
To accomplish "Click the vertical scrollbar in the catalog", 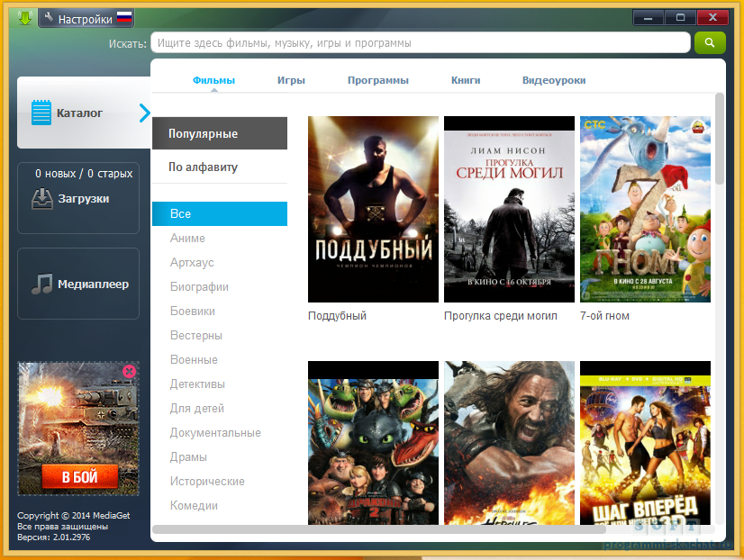I will tap(720, 139).
